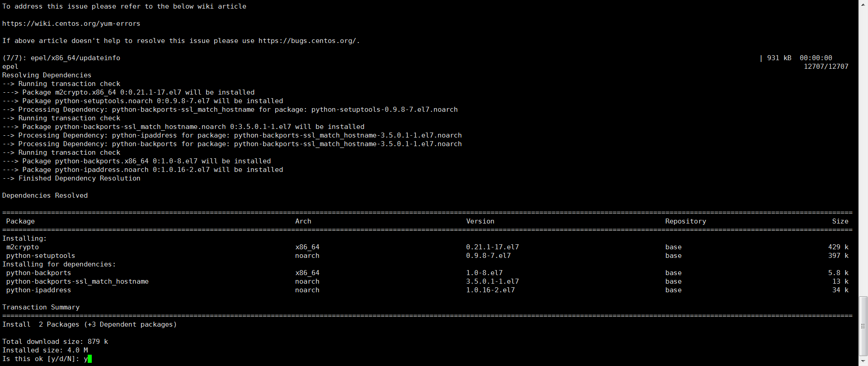Click version '0.21.1-17.el7' in the table
The width and height of the screenshot is (868, 366).
(x=492, y=247)
